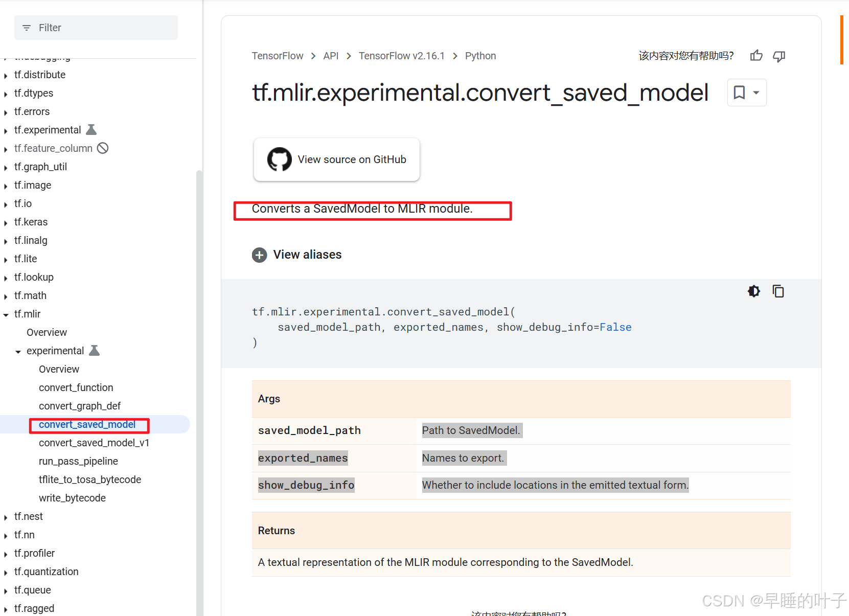This screenshot has height=616, width=849.
Task: Open tf.image in sidebar
Action: [33, 185]
